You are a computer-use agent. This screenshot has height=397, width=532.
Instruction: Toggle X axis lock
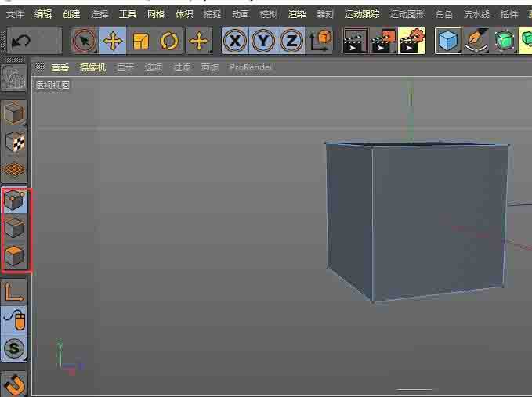(x=235, y=41)
